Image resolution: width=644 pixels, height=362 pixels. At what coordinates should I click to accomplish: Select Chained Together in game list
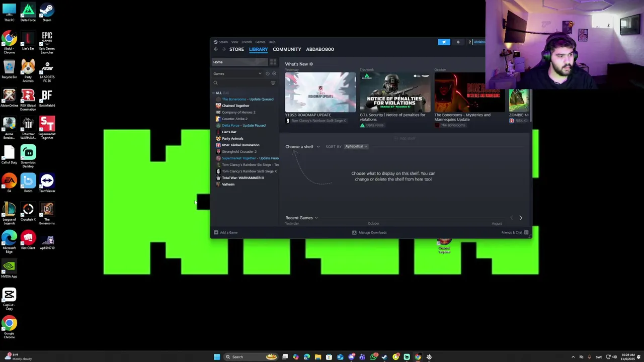click(x=235, y=106)
